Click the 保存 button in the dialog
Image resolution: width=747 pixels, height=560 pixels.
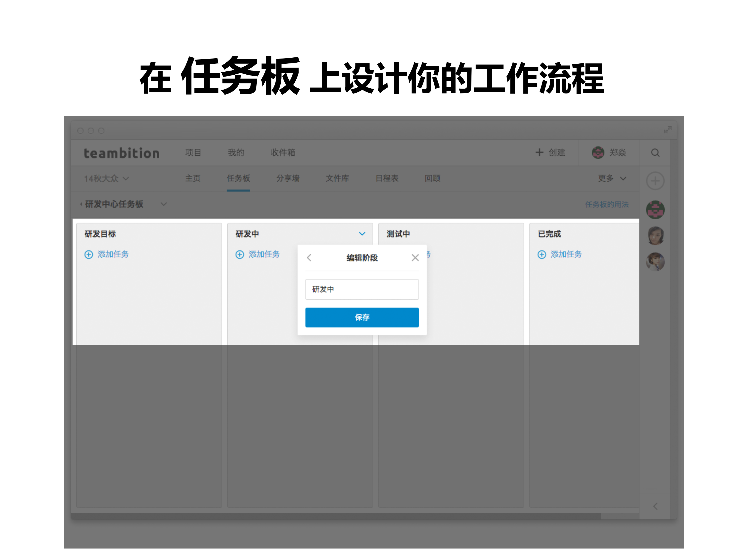(x=362, y=317)
